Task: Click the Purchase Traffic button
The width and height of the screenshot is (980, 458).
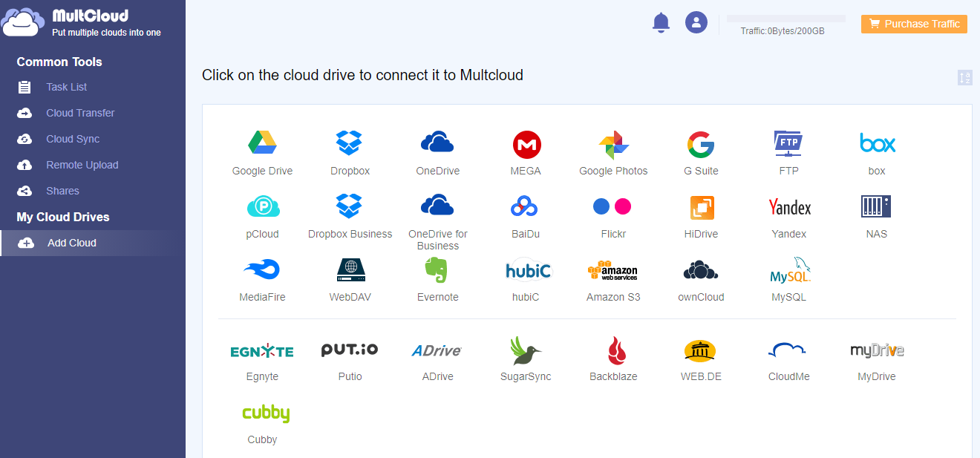Action: tap(914, 24)
